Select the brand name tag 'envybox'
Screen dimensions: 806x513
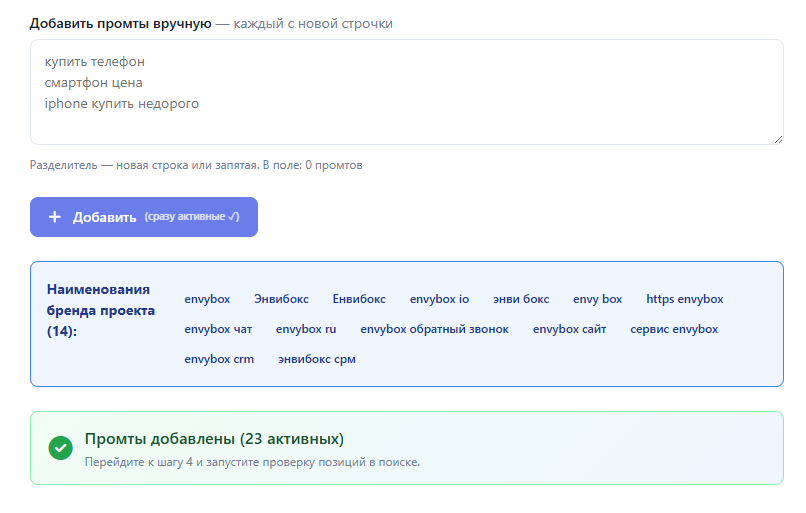(x=207, y=299)
